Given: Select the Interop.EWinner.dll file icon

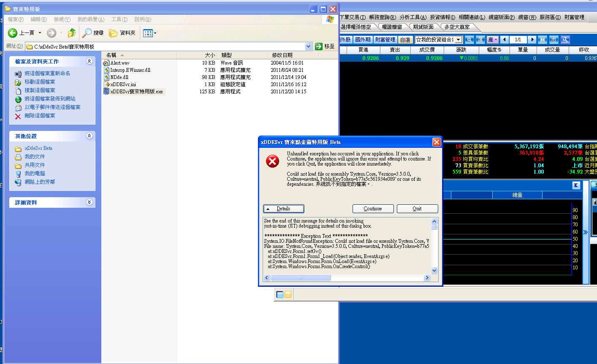Looking at the screenshot, I should (x=106, y=70).
